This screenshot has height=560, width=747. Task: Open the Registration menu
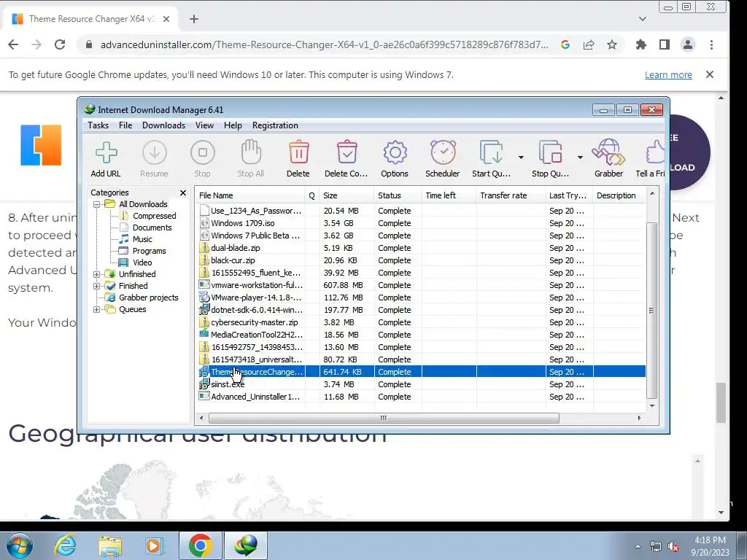275,125
